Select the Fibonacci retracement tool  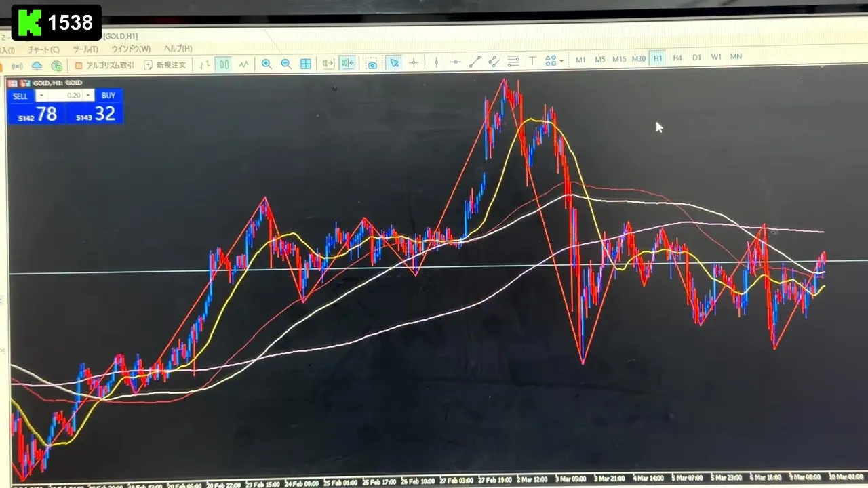(x=513, y=61)
